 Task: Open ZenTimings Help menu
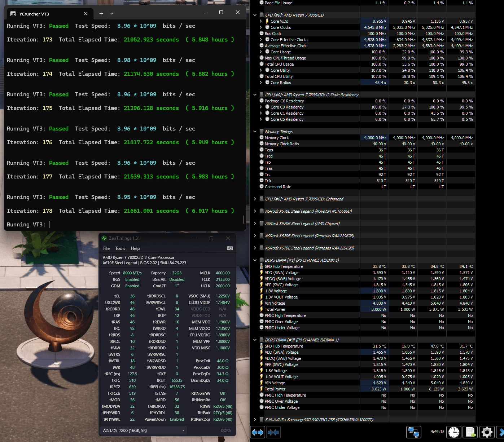135,248
